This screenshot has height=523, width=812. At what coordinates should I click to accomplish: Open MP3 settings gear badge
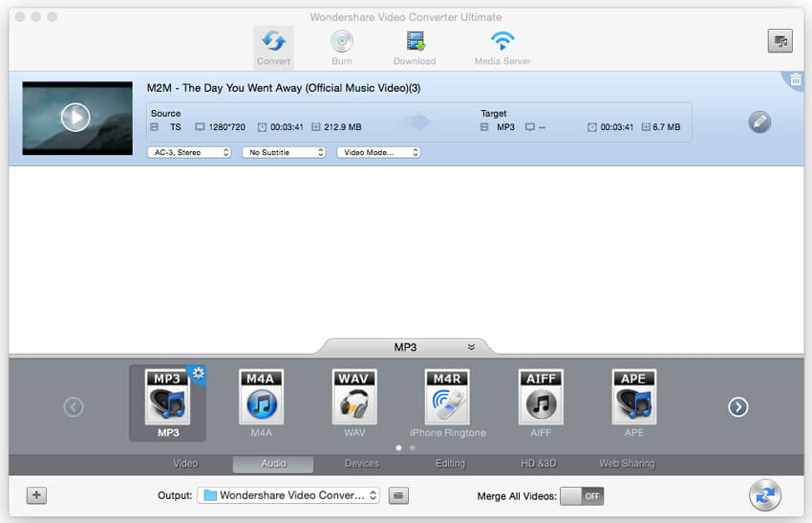click(199, 373)
